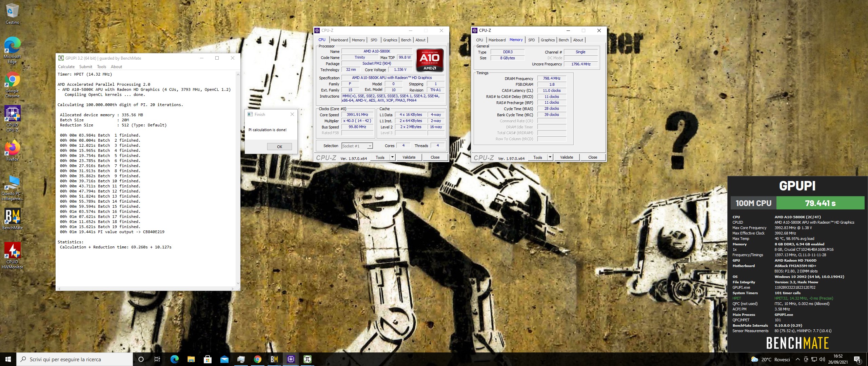Image resolution: width=868 pixels, height=366 pixels.
Task: Click Tools button in right CPU-Z
Action: click(537, 157)
